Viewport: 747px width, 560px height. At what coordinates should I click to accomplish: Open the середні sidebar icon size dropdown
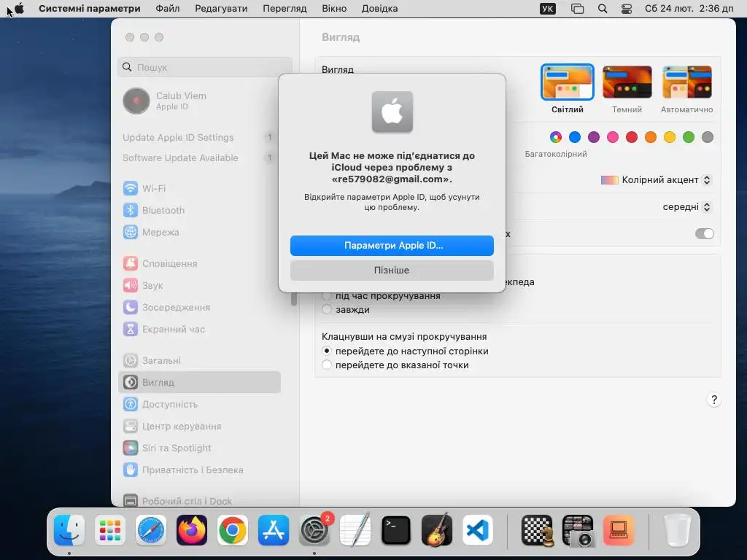(x=687, y=206)
